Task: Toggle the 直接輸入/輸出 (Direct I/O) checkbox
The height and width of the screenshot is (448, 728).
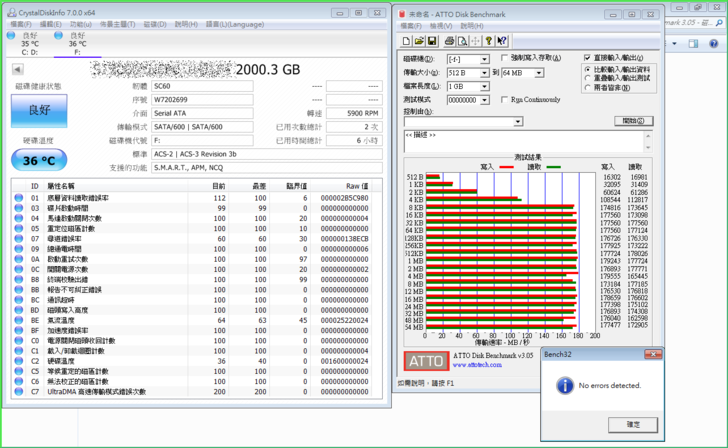Action: pyautogui.click(x=587, y=59)
